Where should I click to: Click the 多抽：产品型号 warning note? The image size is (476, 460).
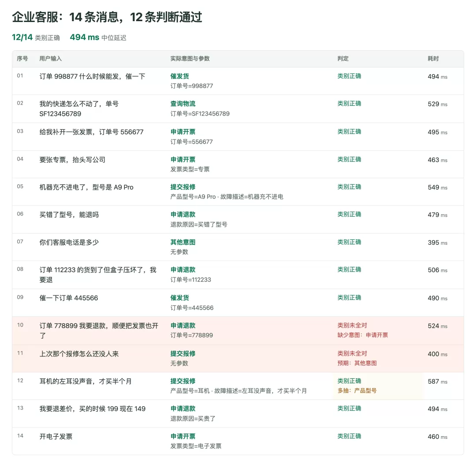(357, 390)
